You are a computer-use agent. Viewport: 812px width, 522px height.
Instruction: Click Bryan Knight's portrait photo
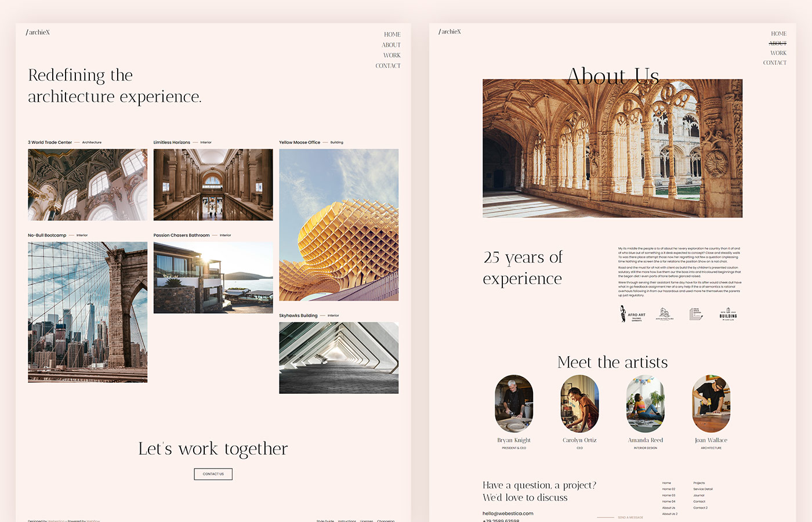(x=514, y=404)
